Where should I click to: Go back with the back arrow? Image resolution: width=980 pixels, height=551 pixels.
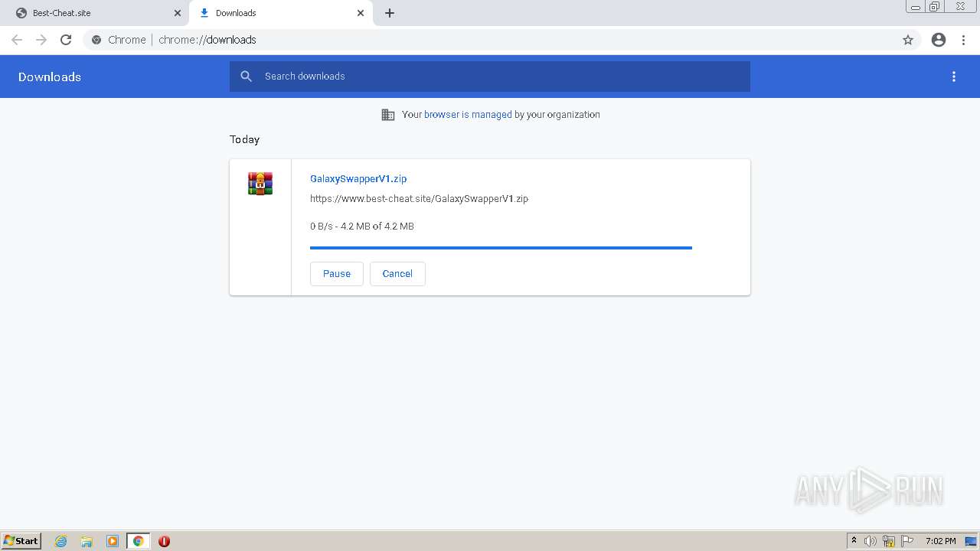17,40
